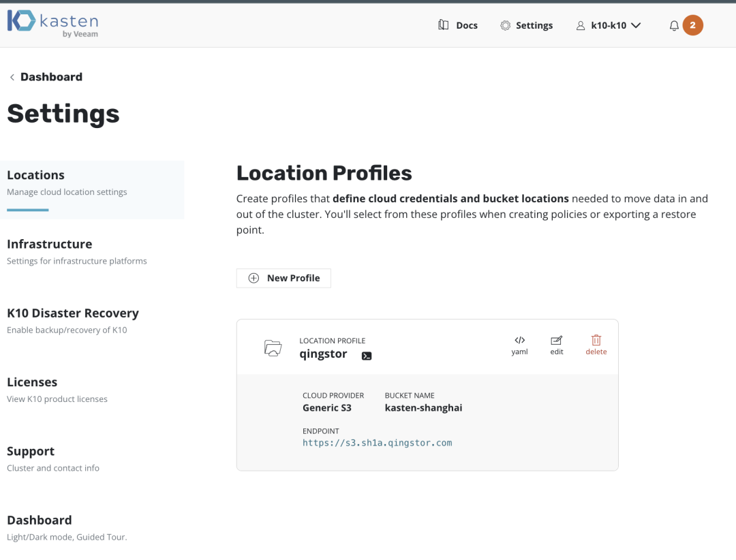Click the folder icon of qingstor profile

pyautogui.click(x=273, y=348)
